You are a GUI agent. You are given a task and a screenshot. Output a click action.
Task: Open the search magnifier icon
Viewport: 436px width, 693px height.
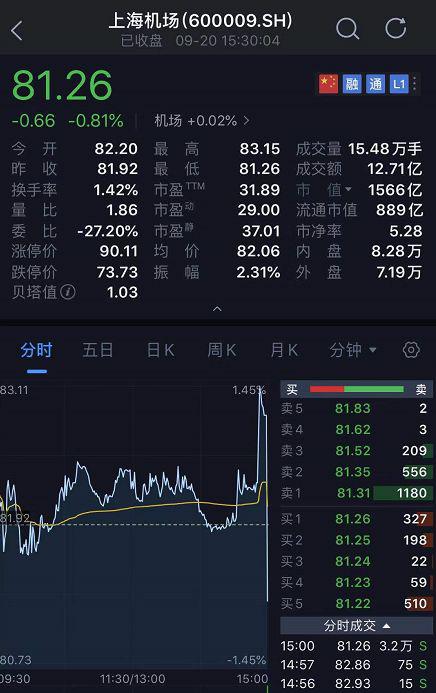[x=347, y=29]
